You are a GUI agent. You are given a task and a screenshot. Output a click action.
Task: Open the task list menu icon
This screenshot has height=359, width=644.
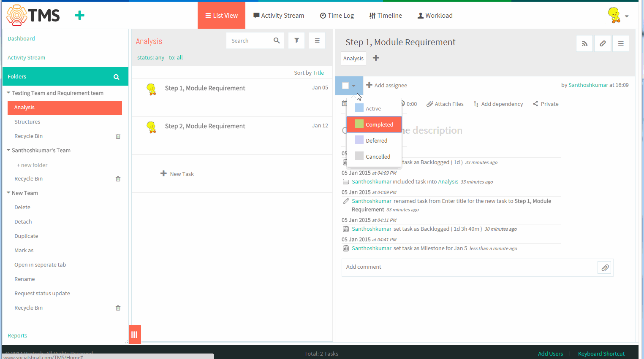tap(317, 40)
